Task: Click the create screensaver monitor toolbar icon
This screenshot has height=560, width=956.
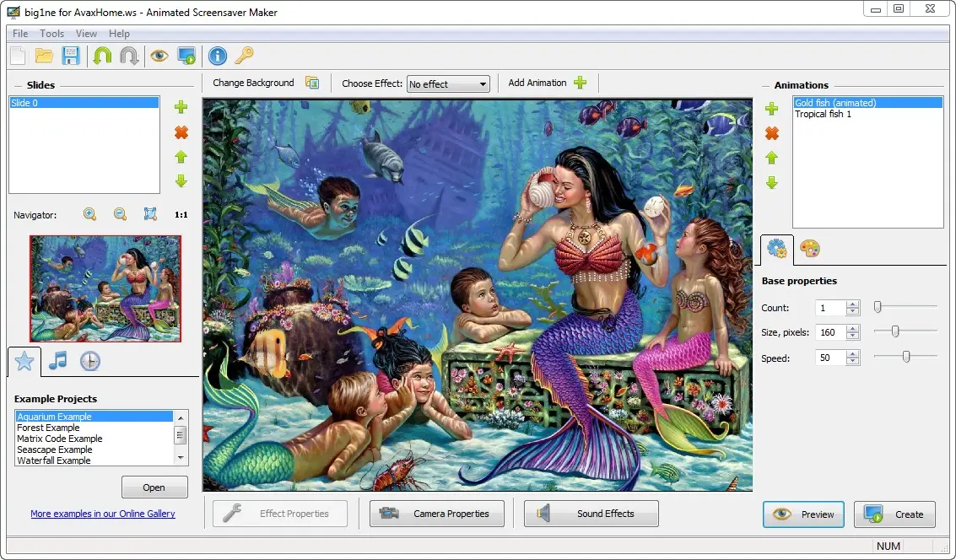Action: click(186, 56)
